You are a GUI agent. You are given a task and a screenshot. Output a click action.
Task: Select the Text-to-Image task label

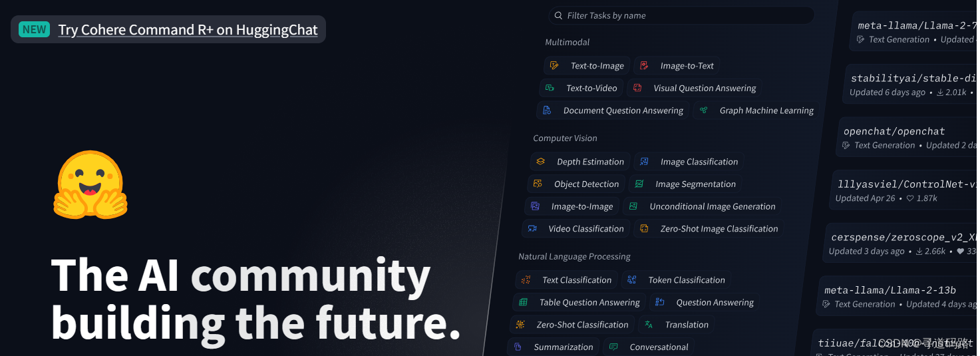[x=597, y=66]
